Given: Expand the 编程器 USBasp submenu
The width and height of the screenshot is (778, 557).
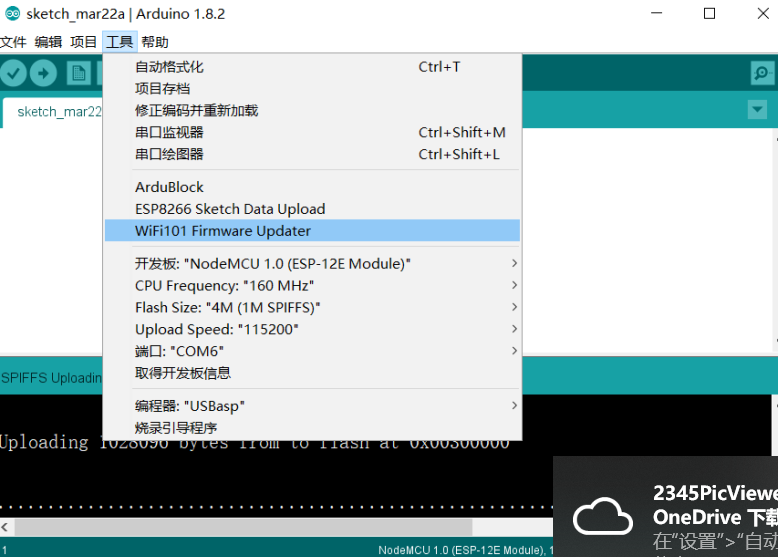Looking at the screenshot, I should tap(313, 406).
